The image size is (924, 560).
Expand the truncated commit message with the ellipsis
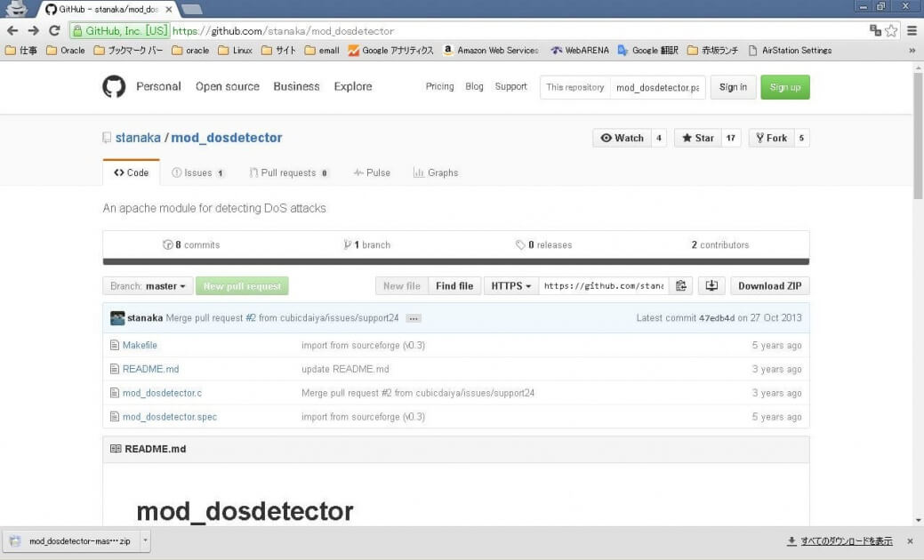click(413, 317)
